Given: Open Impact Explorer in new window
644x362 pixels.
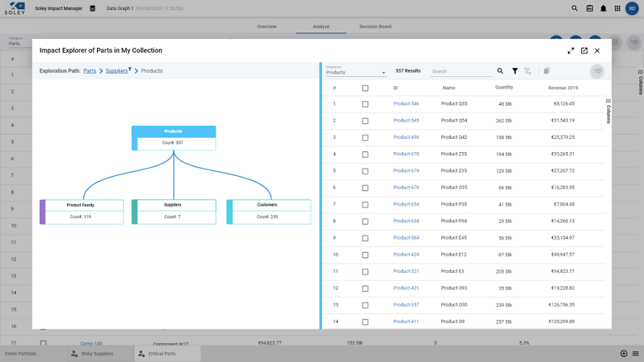Looking at the screenshot, I should [x=584, y=51].
